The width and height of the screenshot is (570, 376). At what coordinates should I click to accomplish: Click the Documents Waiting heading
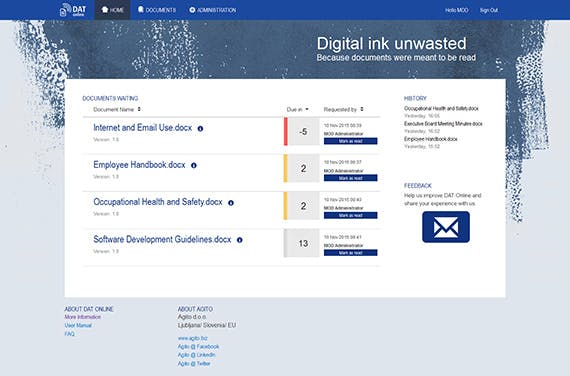(110, 98)
